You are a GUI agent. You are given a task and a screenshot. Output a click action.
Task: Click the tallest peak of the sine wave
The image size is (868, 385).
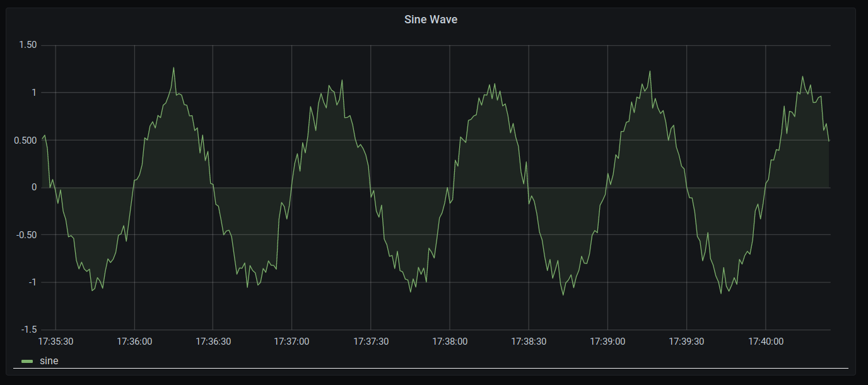point(175,66)
